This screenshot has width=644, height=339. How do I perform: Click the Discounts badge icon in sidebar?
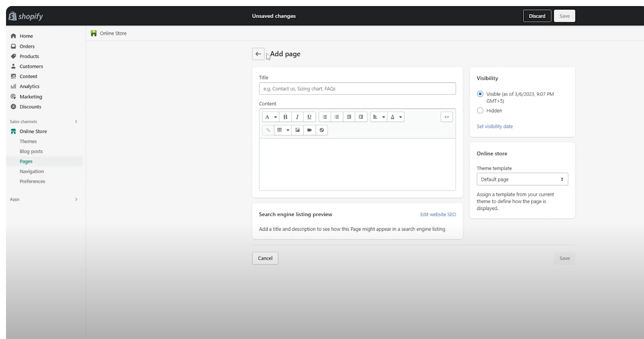coord(14,106)
